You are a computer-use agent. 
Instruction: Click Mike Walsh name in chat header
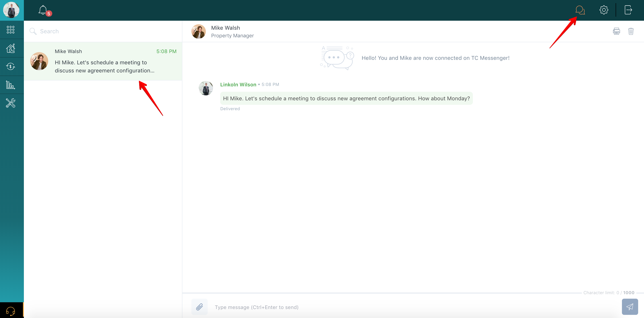click(x=225, y=28)
